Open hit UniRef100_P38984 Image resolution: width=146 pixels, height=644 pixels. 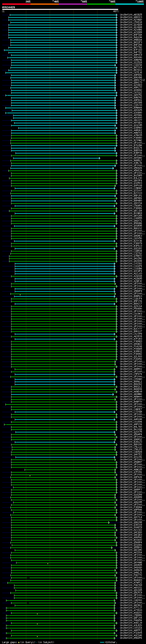coord(131,507)
